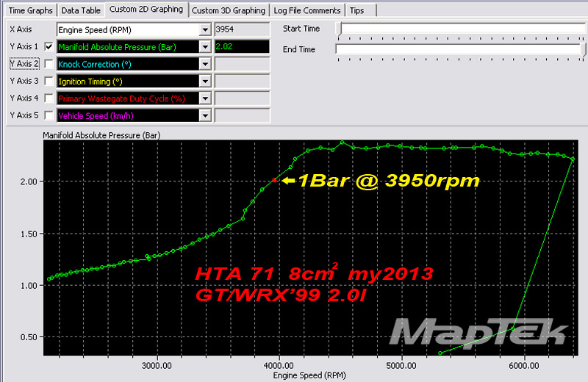588x382 pixels.
Task: Switch to the Time Graphs tab
Action: pyautogui.click(x=30, y=10)
